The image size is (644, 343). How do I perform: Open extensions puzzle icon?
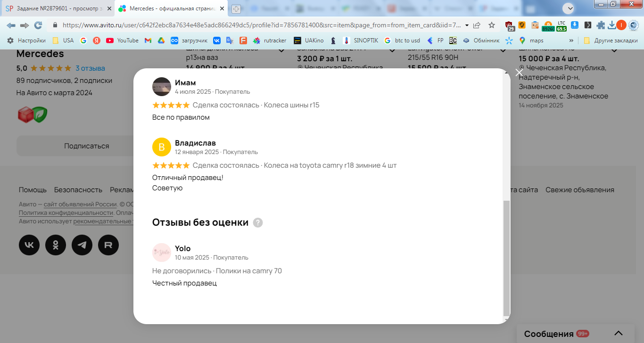[x=601, y=25]
